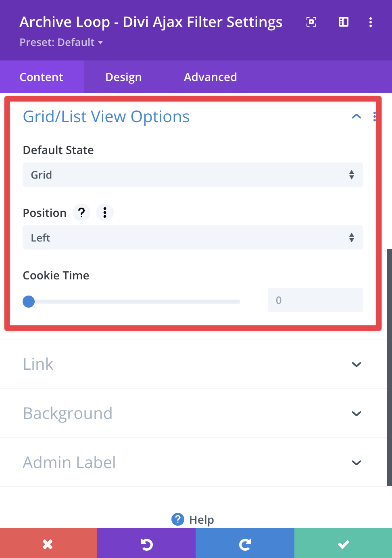
Task: Click the Position help question mark icon
Action: 81,212
